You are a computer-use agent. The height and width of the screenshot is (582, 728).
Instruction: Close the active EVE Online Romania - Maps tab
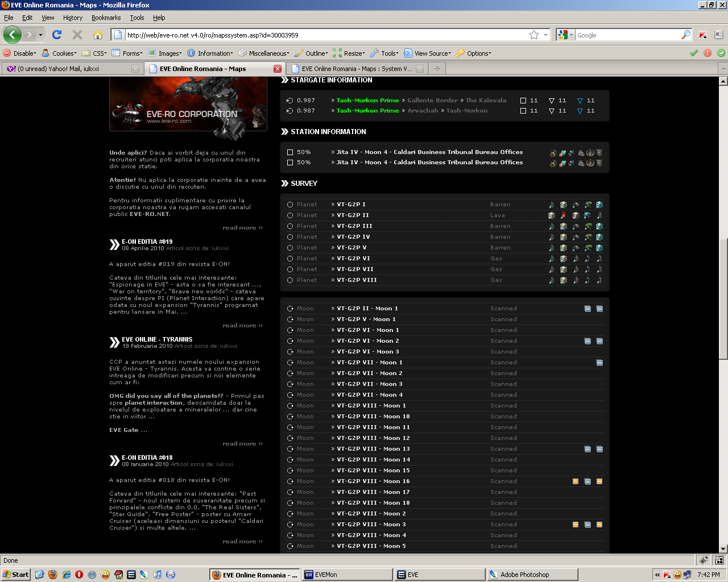pyautogui.click(x=278, y=69)
